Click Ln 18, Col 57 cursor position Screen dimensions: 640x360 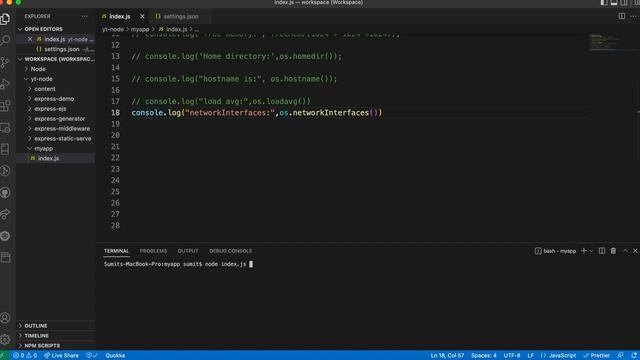click(x=447, y=356)
